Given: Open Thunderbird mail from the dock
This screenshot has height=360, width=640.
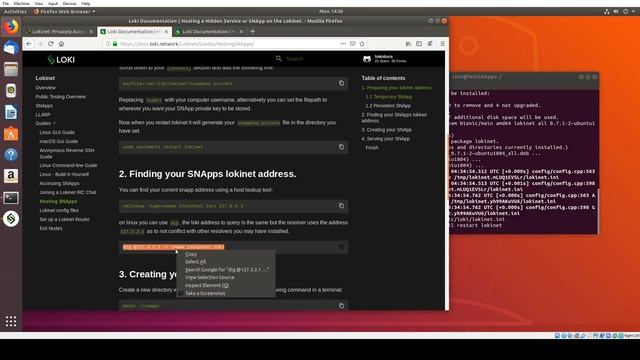Looking at the screenshot, I should (x=11, y=48).
